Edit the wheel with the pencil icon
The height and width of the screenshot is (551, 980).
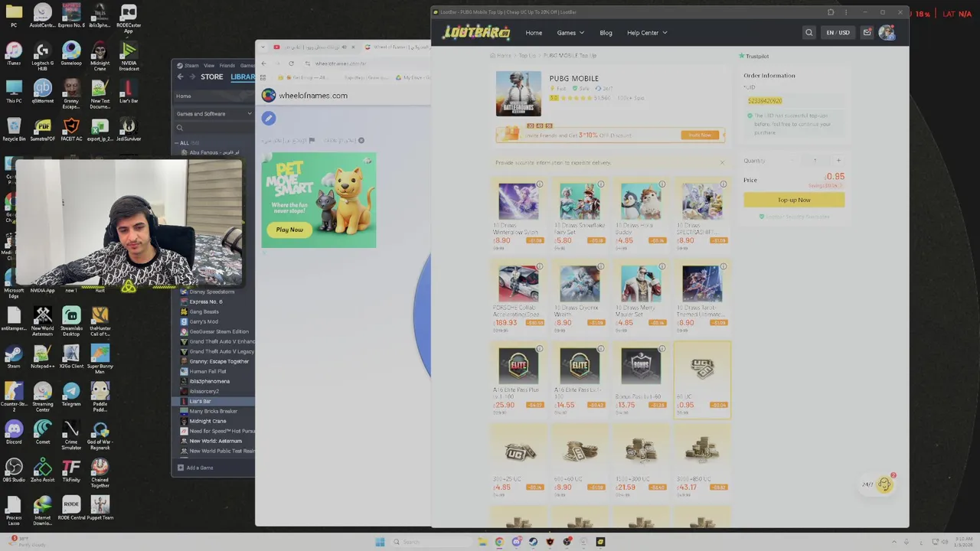268,118
